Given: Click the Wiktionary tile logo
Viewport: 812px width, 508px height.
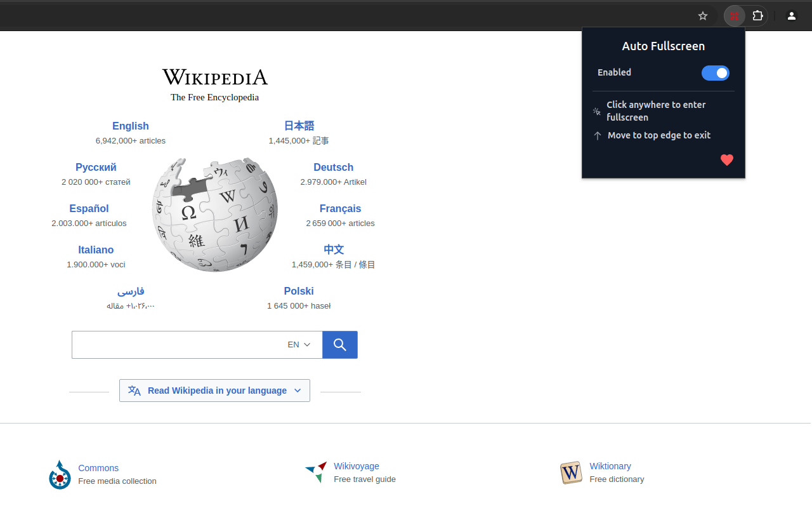Looking at the screenshot, I should (x=571, y=472).
